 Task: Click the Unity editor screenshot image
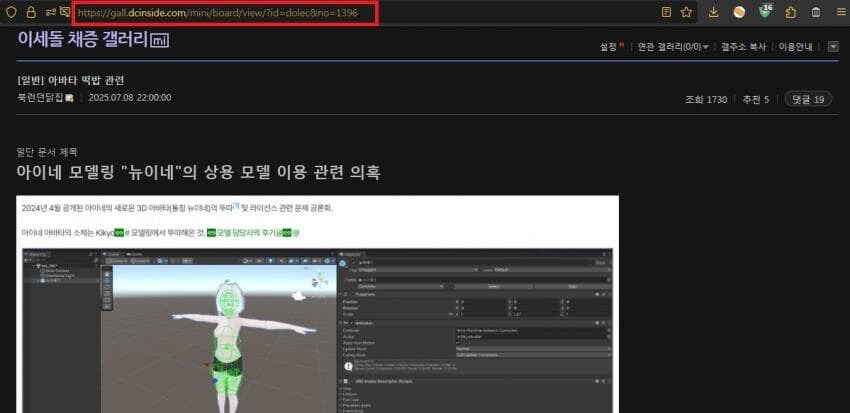pos(318,330)
